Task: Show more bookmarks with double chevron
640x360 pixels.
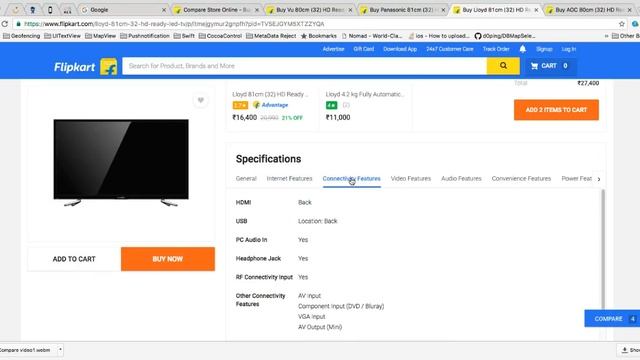Action: (x=607, y=36)
